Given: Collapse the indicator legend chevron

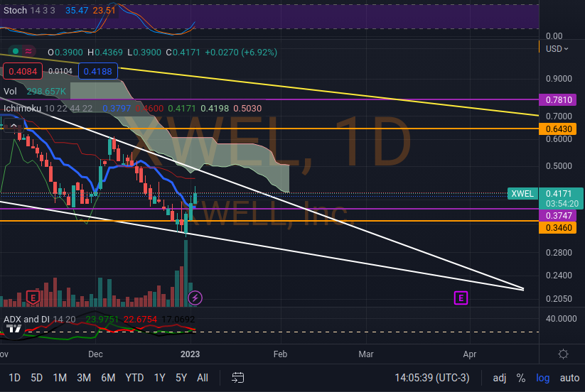Looking at the screenshot, I should pyautogui.click(x=14, y=126).
